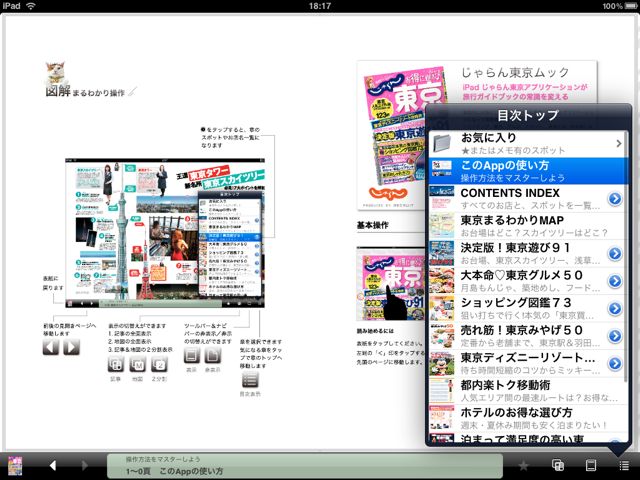The width and height of the screenshot is (640, 480).
Task: Go to next page with right arrow
Action: click(84, 465)
